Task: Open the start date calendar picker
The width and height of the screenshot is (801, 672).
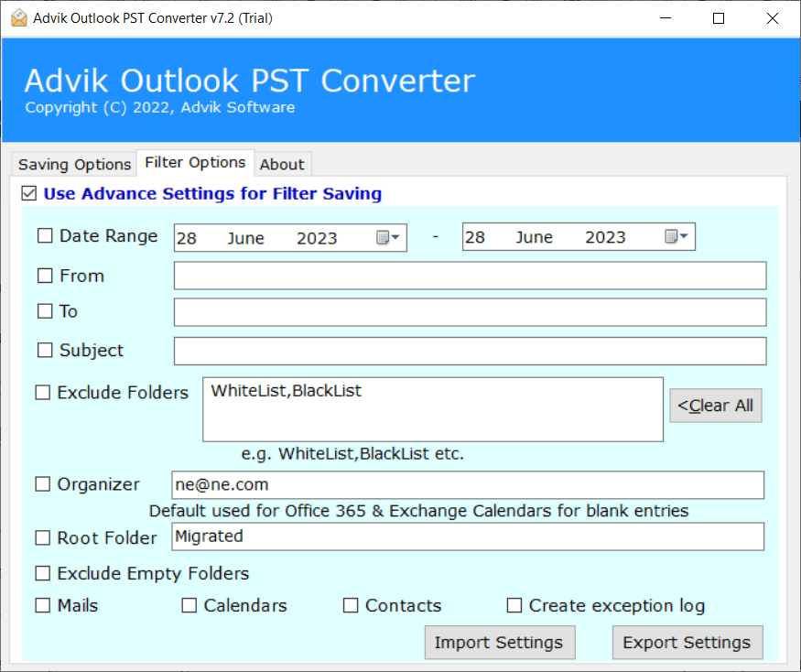Action: pyautogui.click(x=388, y=238)
